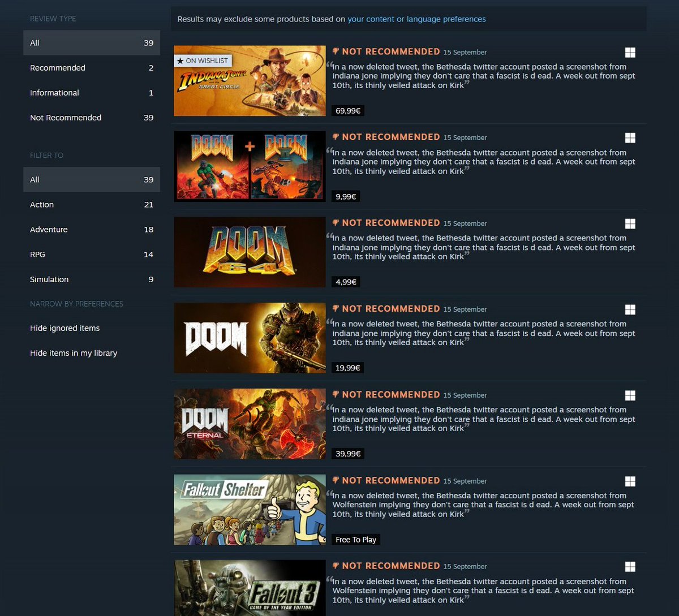Click thumbs-down icon on Indiana Jones review
This screenshot has height=616, width=679.
[336, 51]
